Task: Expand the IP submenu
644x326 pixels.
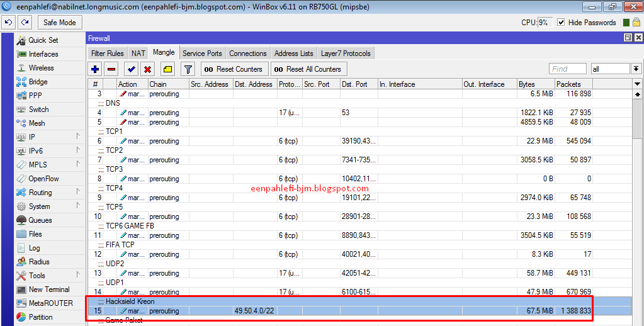Action: (x=49, y=137)
